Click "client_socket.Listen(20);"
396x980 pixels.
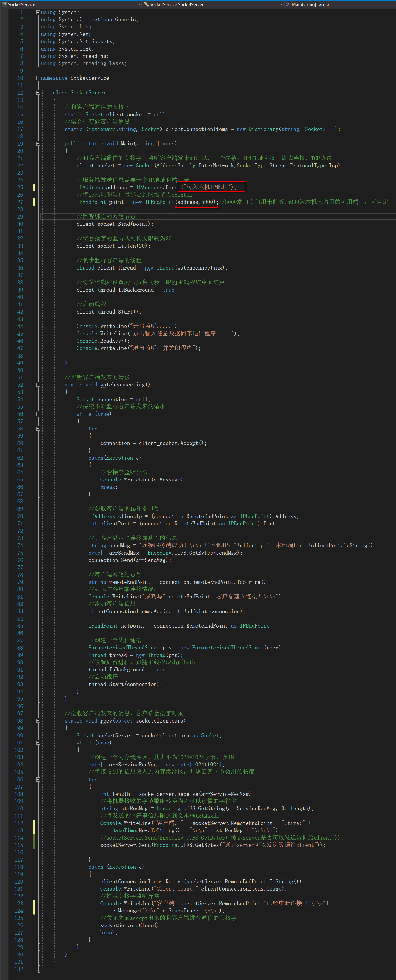coord(113,246)
